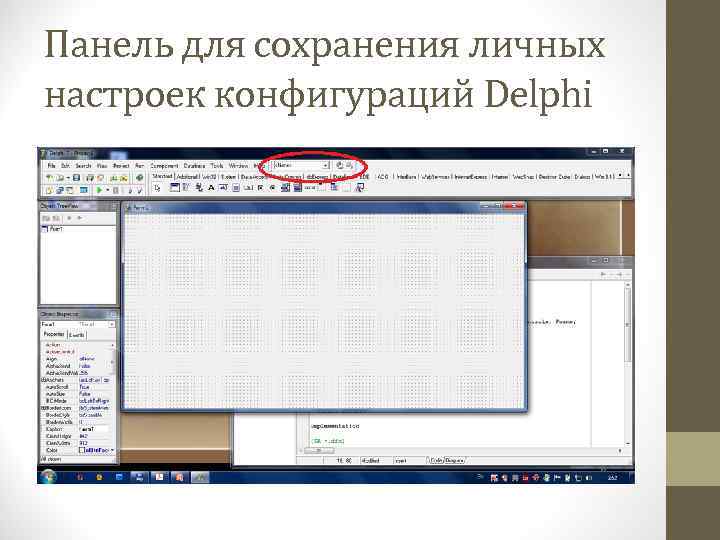Select Form1 node in Object TreeView

point(56,229)
